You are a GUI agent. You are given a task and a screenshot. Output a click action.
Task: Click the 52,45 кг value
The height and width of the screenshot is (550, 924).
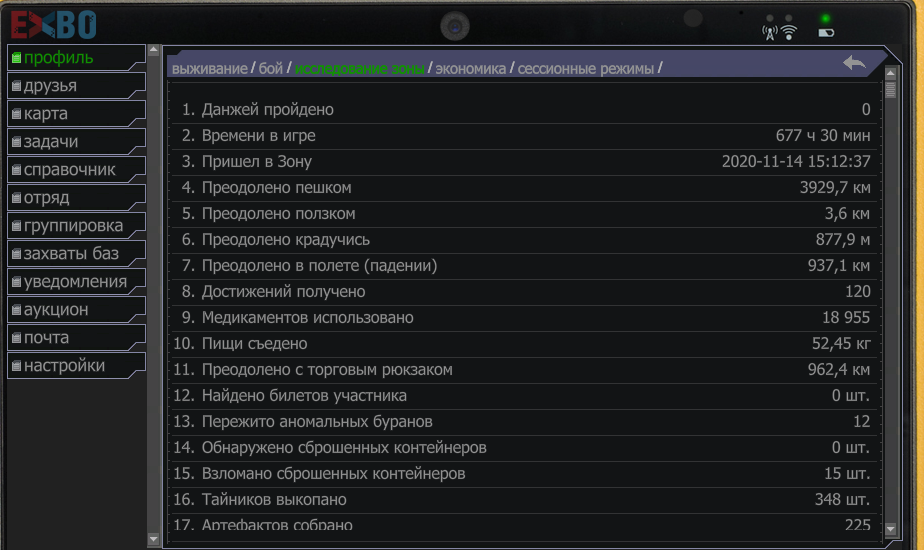pyautogui.click(x=841, y=343)
